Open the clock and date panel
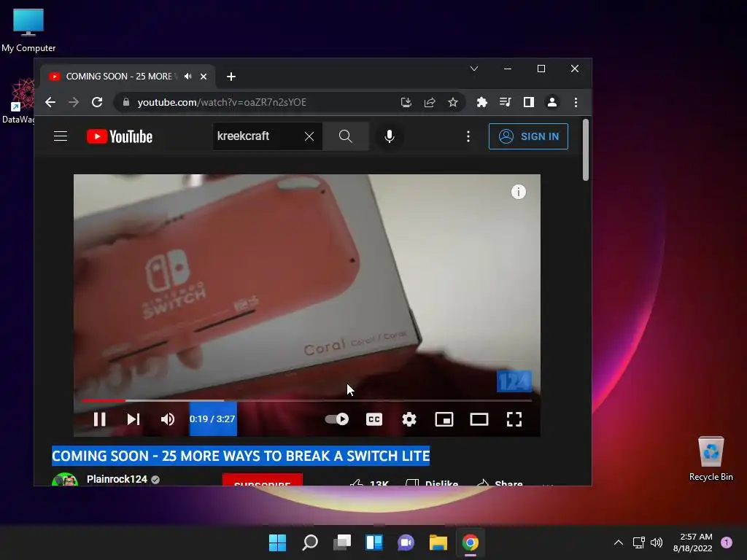Viewport: 747px width, 560px height. 693,542
